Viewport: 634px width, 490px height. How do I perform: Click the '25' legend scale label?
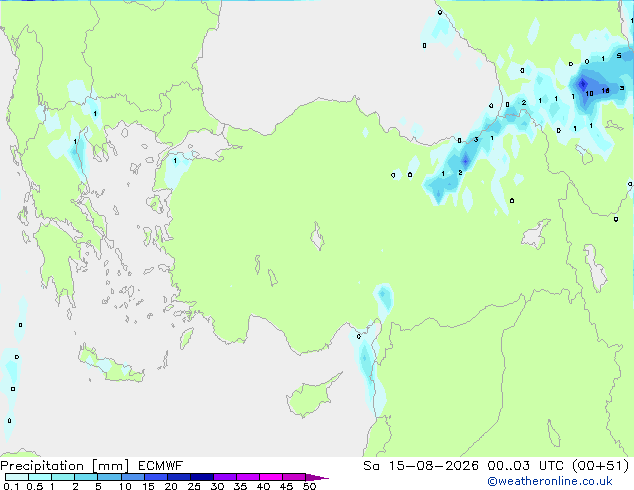tap(194, 486)
